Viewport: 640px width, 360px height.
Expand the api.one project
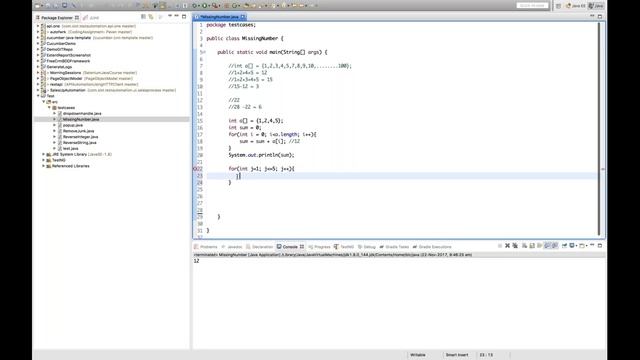tap(38, 26)
